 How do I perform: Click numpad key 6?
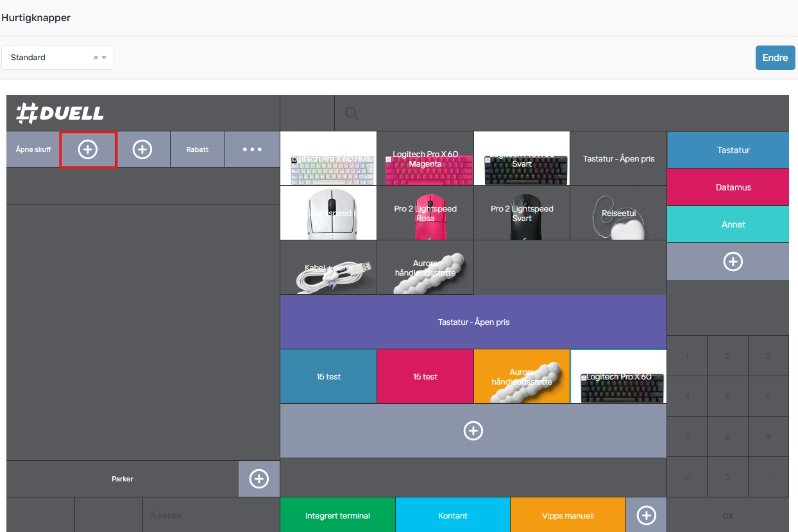[x=768, y=396]
